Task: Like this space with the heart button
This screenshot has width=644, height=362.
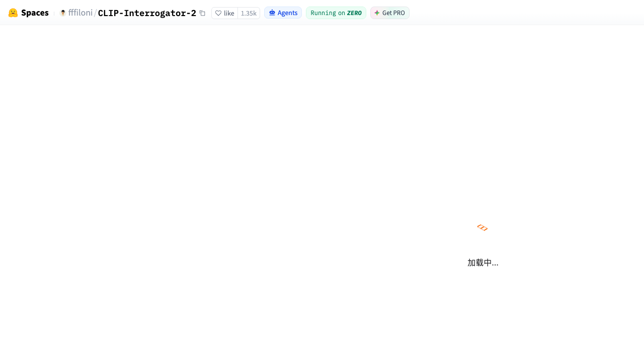Action: (225, 13)
